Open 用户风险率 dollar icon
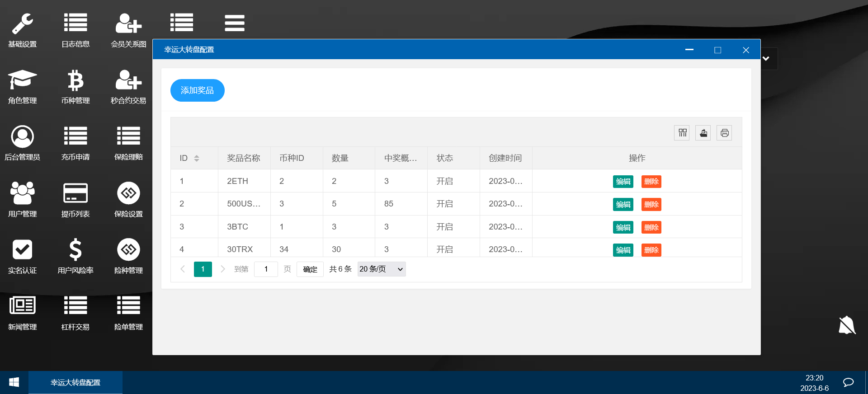 (x=75, y=250)
